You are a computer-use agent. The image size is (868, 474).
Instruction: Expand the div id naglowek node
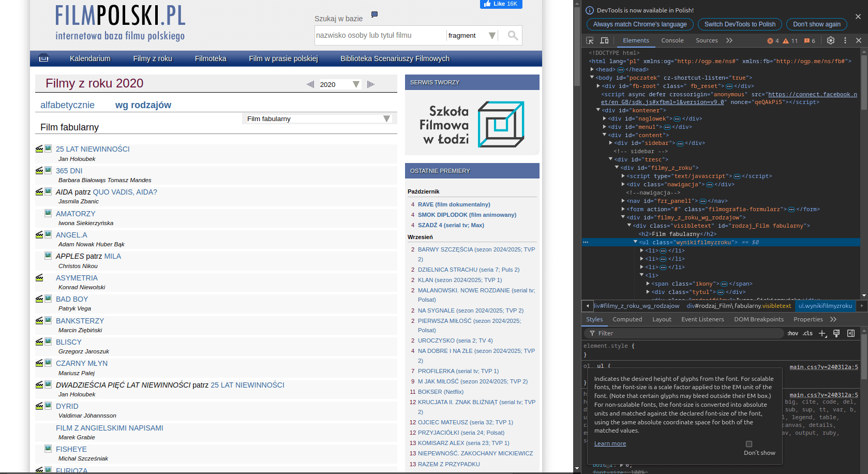(605, 119)
